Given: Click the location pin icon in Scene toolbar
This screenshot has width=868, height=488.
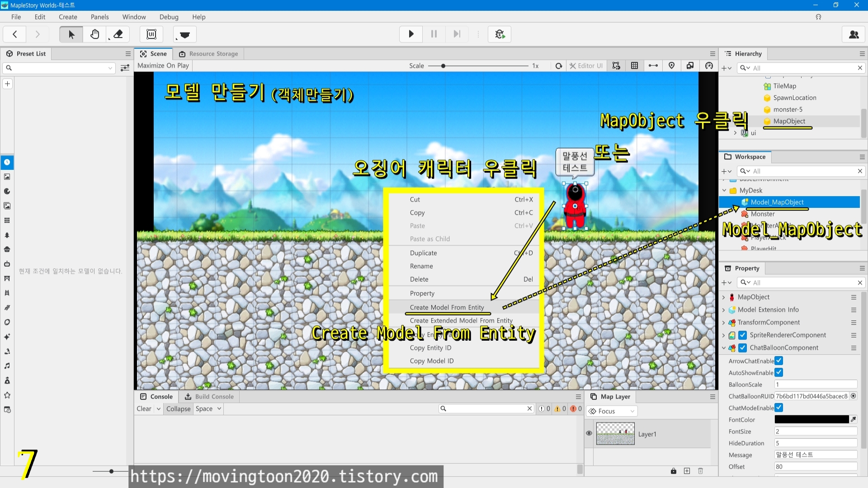Looking at the screenshot, I should [x=672, y=66].
